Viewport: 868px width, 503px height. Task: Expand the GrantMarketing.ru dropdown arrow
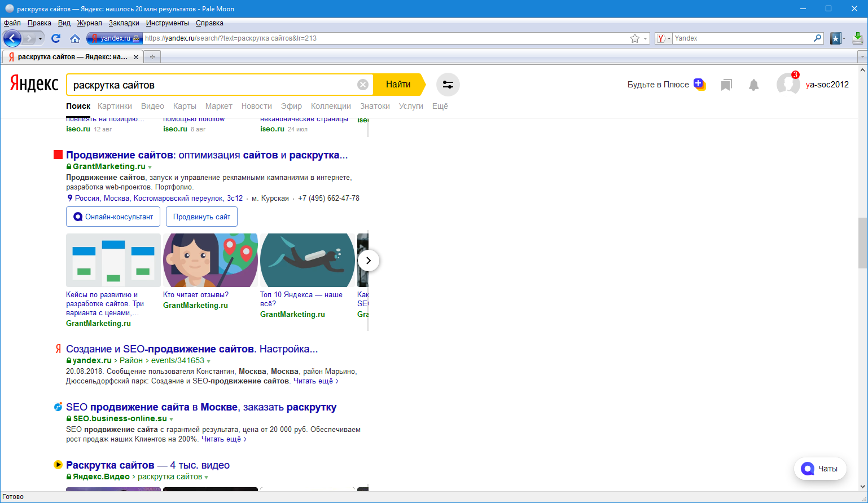[150, 167]
